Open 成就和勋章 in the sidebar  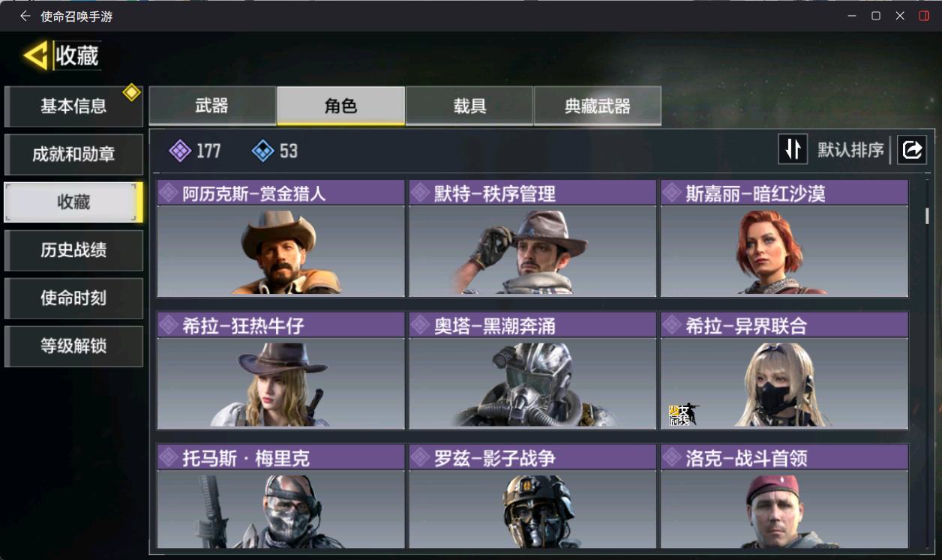point(73,154)
